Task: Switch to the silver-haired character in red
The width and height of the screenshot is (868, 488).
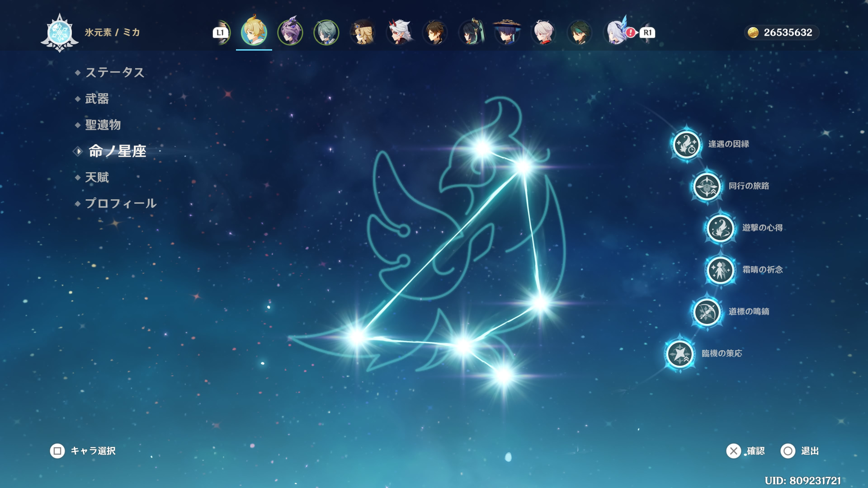Action: [543, 32]
